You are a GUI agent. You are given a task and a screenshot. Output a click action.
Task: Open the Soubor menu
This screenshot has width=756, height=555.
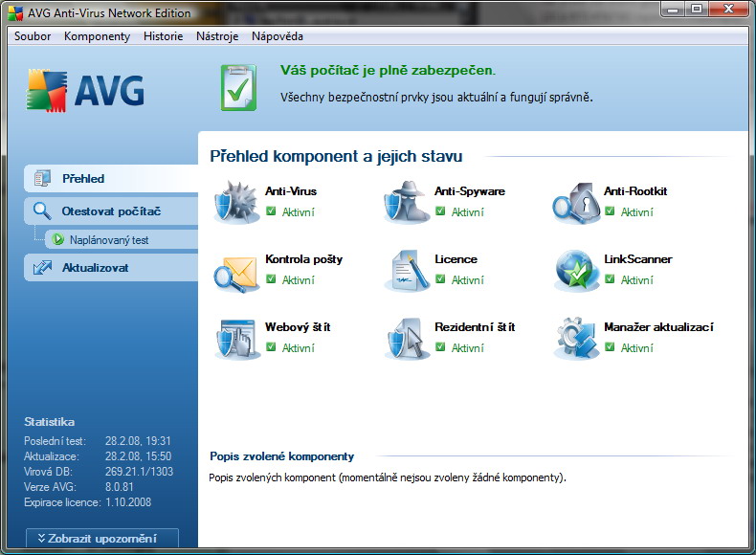33,36
